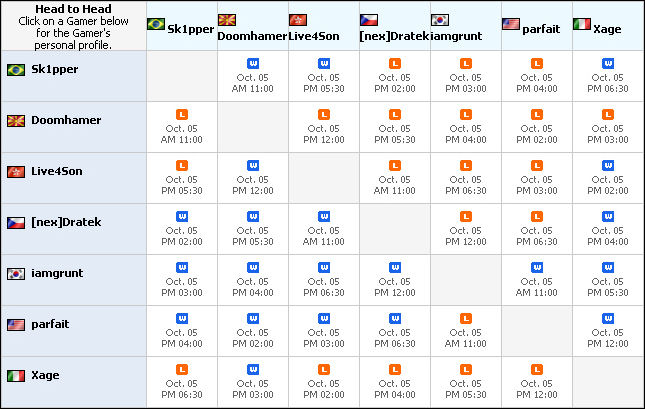Click loss icon in Doomhamer vs Sk1pper cell

pyautogui.click(x=182, y=114)
